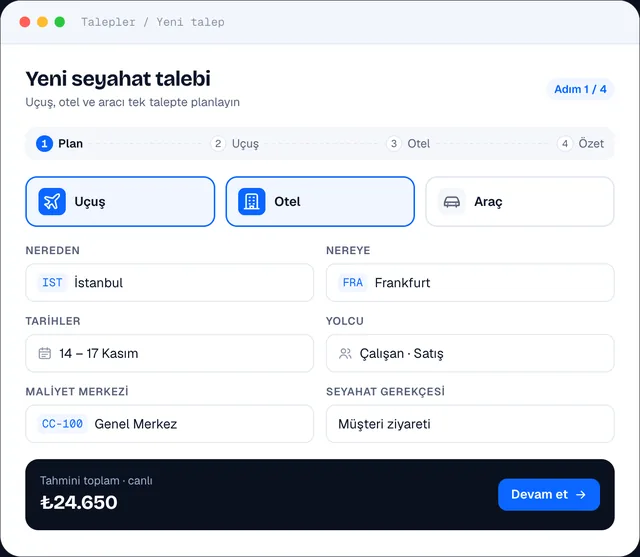The height and width of the screenshot is (557, 640).
Task: Click the ₺24.650 estimated total
Action: (79, 502)
